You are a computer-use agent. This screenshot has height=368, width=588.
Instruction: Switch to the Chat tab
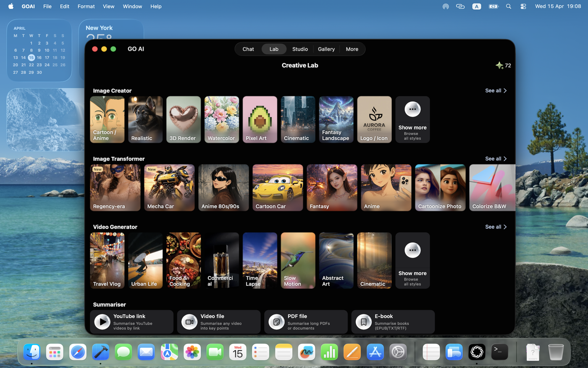click(248, 49)
